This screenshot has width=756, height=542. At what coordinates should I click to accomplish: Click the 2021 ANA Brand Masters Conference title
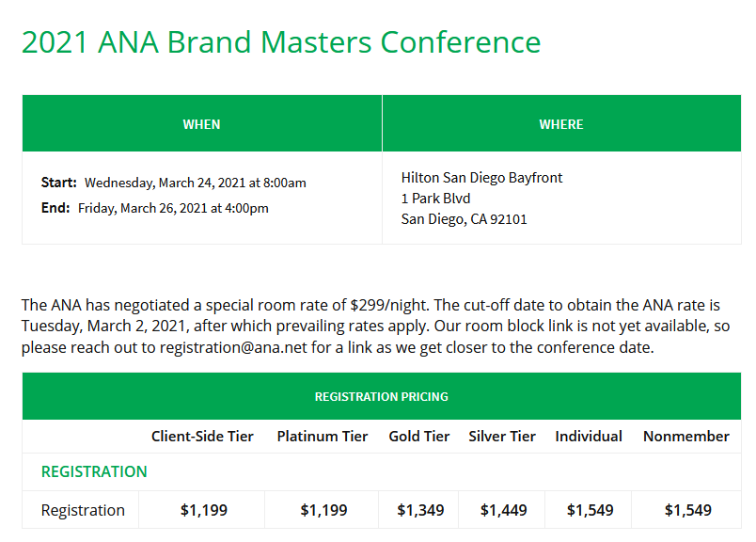(x=280, y=42)
